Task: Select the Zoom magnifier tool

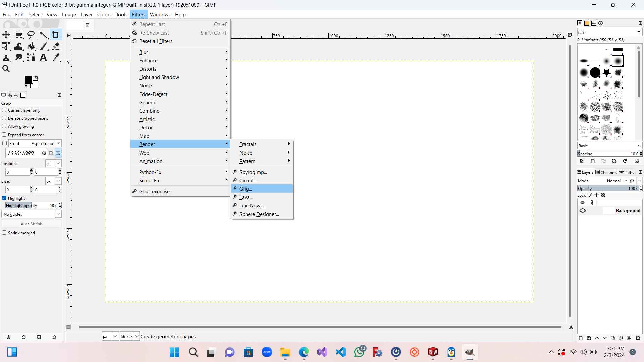Action: [6, 69]
